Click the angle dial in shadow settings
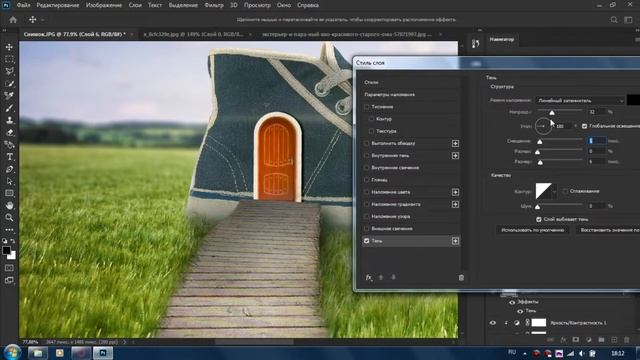 [543, 126]
